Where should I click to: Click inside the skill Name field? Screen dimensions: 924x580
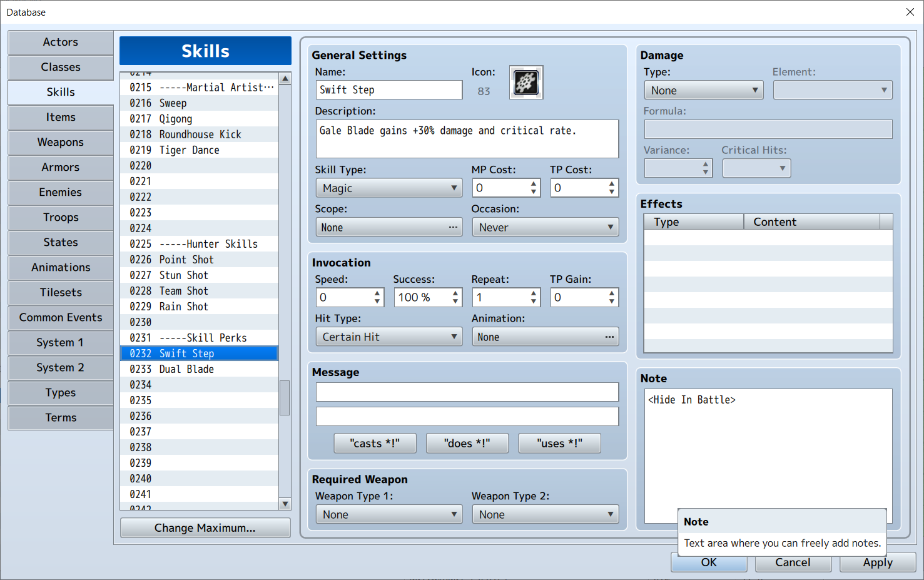(388, 89)
